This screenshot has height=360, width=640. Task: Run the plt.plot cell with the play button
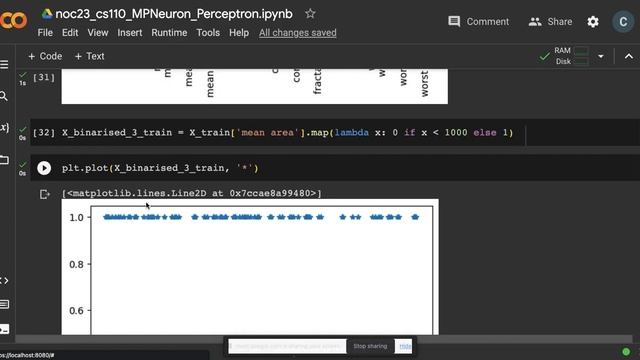44,168
